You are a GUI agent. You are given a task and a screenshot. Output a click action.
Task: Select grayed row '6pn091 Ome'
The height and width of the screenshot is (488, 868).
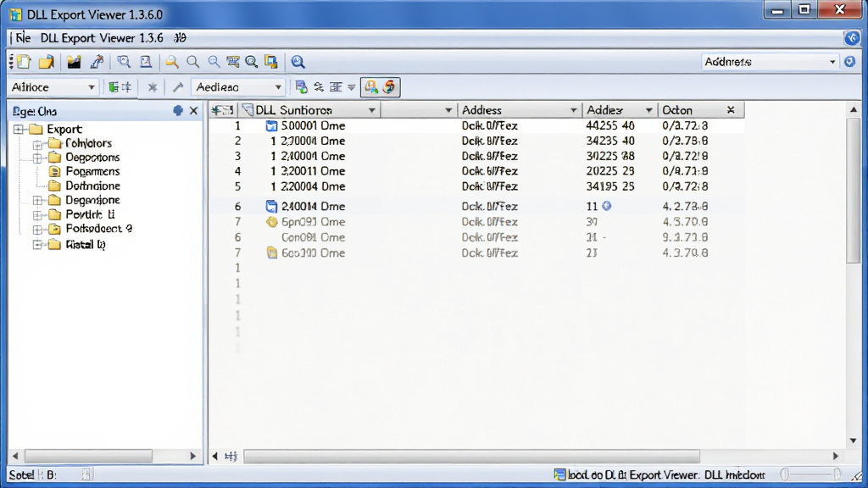click(x=476, y=222)
